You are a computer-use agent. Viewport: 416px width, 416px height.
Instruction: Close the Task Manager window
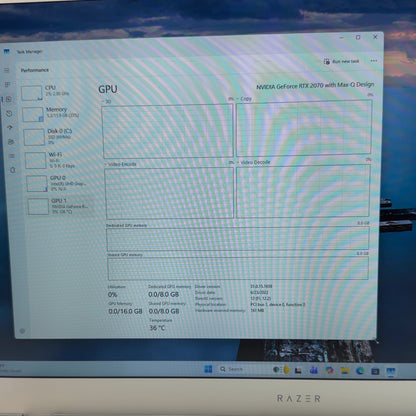[x=375, y=37]
